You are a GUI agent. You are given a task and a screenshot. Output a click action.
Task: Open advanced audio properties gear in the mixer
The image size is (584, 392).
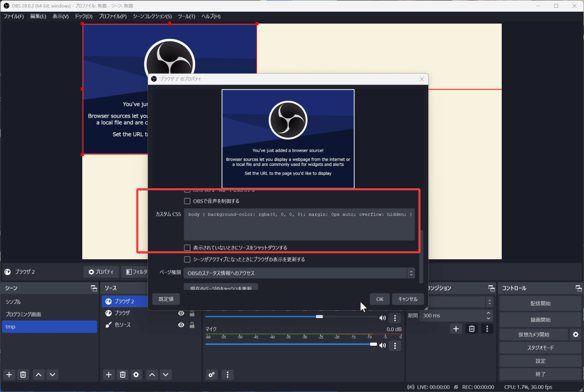[211, 374]
